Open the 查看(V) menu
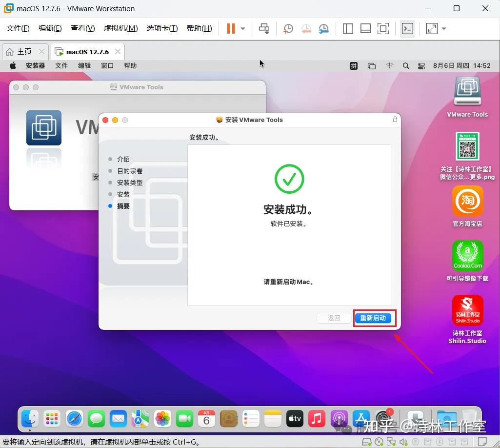The image size is (500, 448). 82,28
